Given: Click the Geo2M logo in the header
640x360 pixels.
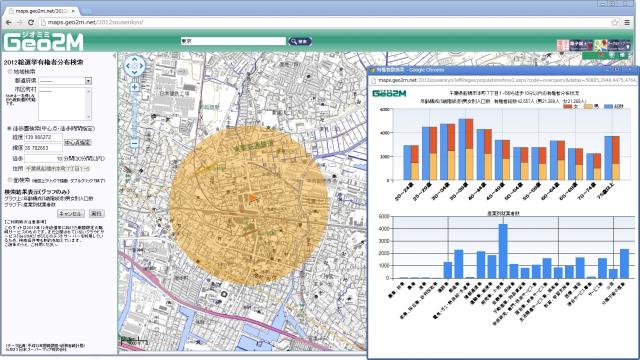Looking at the screenshot, I should (x=43, y=42).
